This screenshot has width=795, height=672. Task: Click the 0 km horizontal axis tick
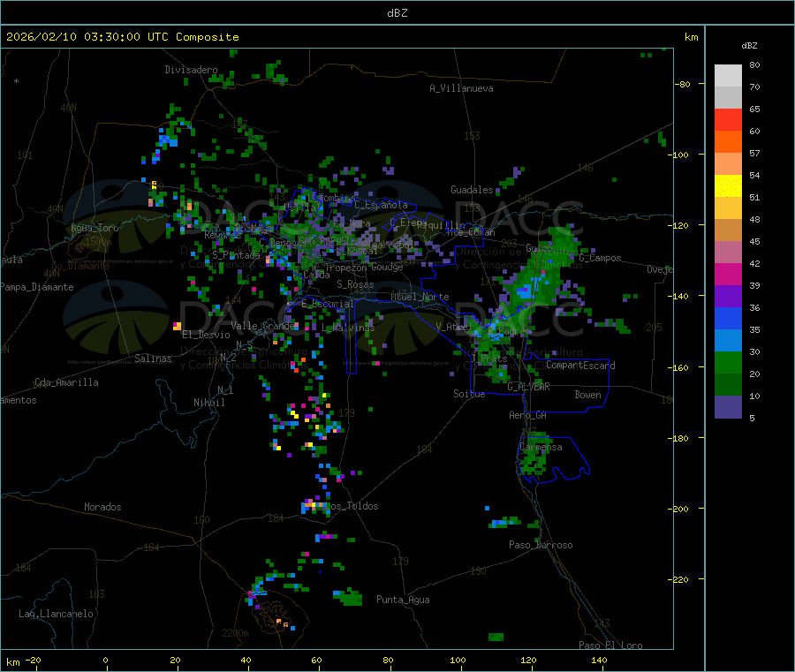105,660
